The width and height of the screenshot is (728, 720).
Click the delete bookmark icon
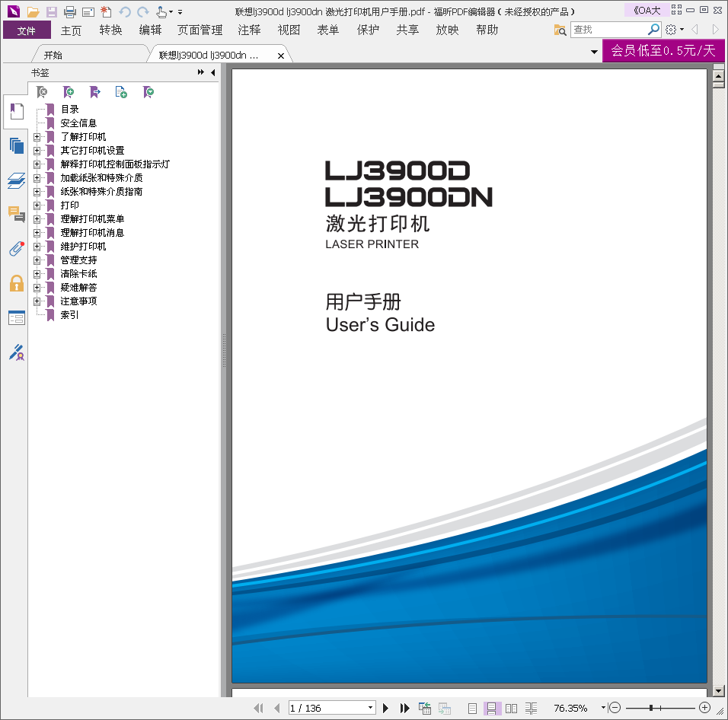42,92
